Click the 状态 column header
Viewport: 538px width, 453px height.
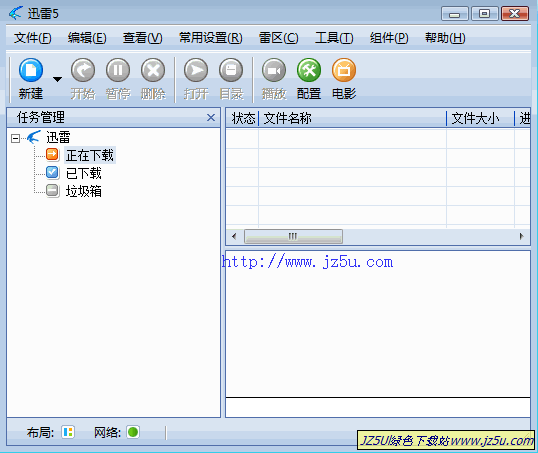pos(243,118)
